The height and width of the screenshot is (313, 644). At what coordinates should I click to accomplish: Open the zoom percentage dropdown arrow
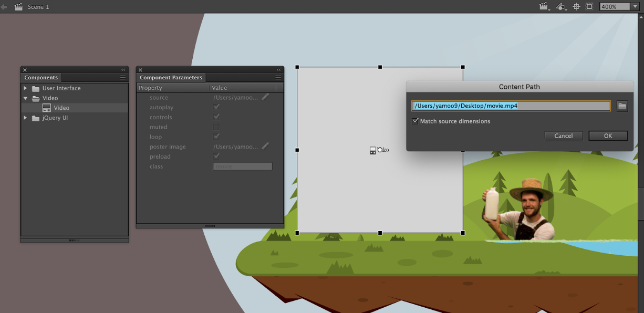point(635,7)
